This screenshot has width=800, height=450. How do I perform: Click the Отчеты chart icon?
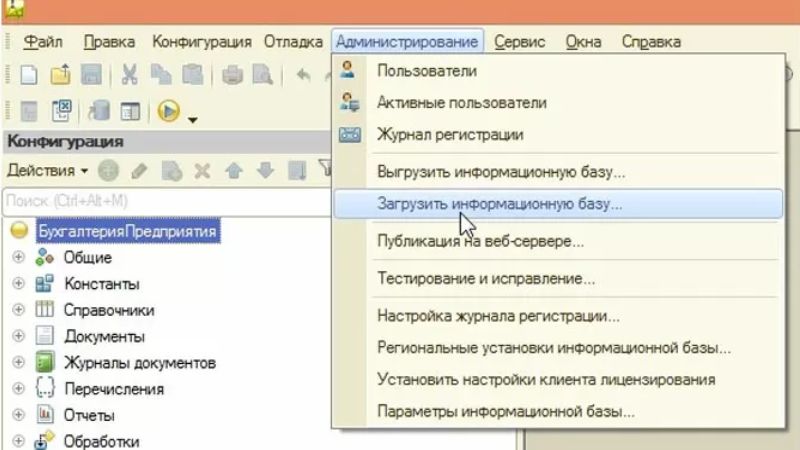click(x=45, y=414)
